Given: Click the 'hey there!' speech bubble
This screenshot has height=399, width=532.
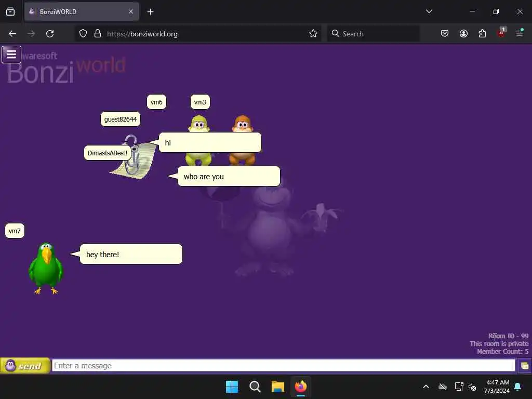Looking at the screenshot, I should click(x=131, y=254).
